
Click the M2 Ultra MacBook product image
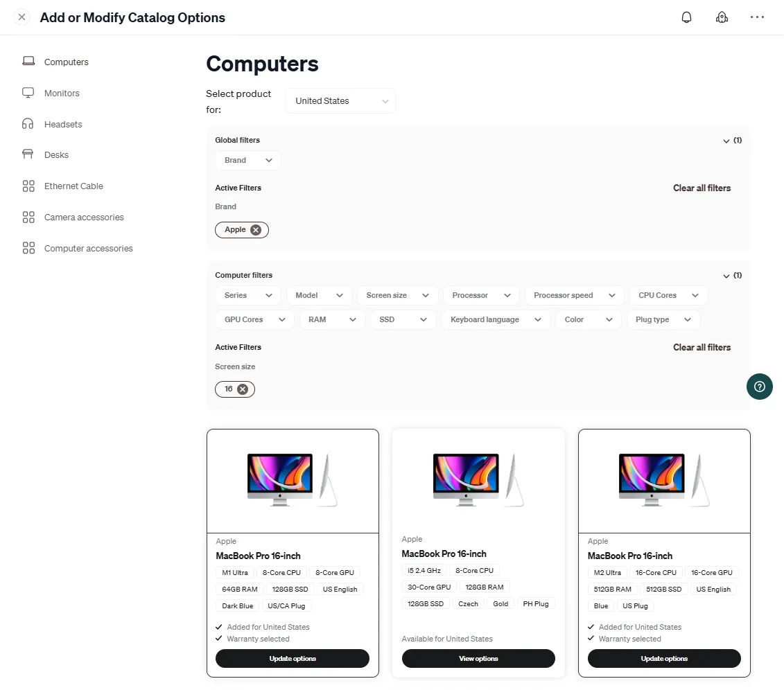click(664, 481)
